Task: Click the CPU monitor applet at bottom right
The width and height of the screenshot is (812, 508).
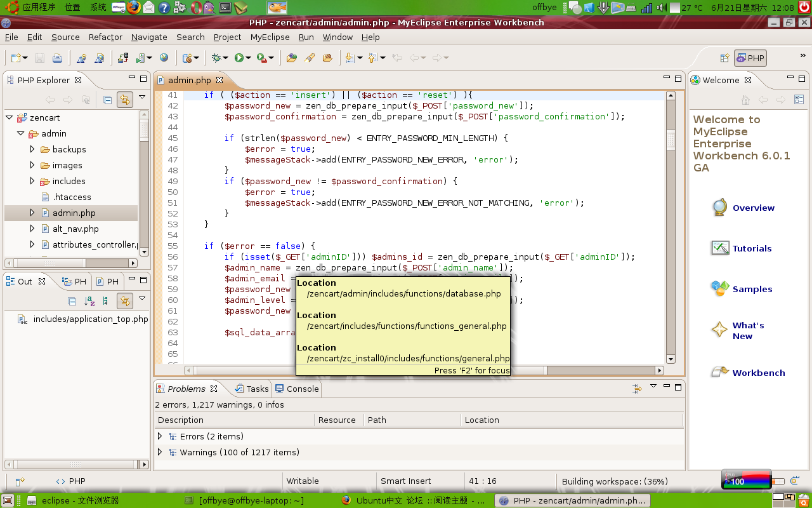Action: click(747, 479)
